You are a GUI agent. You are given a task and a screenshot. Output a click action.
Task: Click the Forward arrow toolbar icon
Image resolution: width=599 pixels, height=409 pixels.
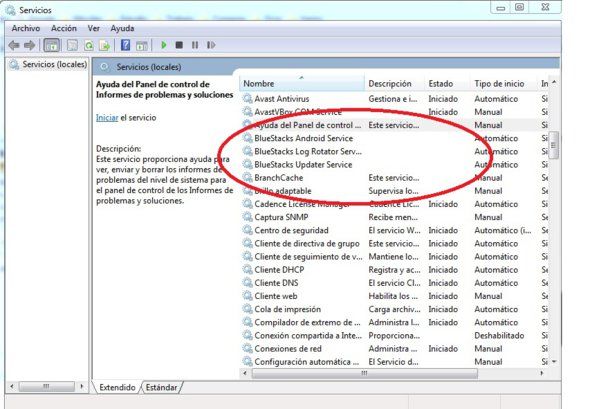29,45
